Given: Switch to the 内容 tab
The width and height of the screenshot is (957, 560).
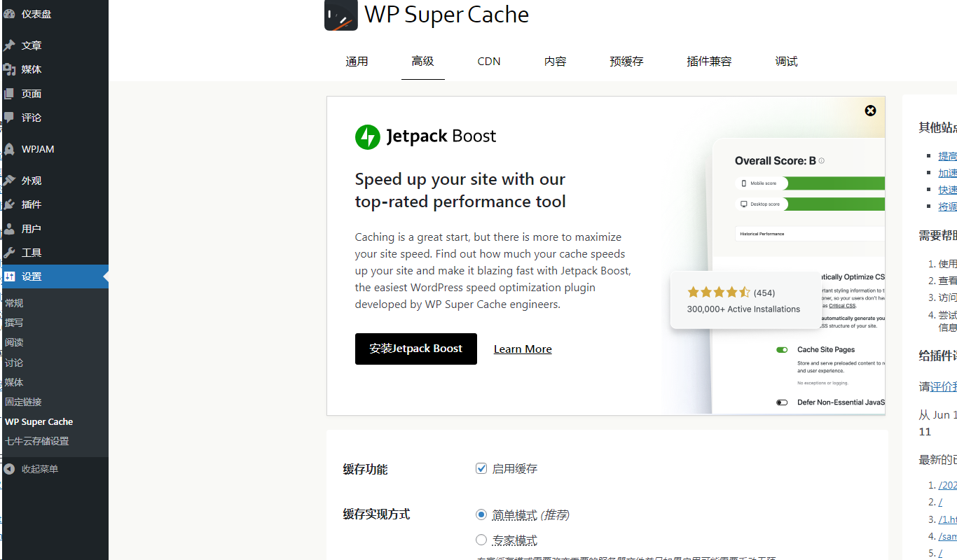Looking at the screenshot, I should (555, 62).
